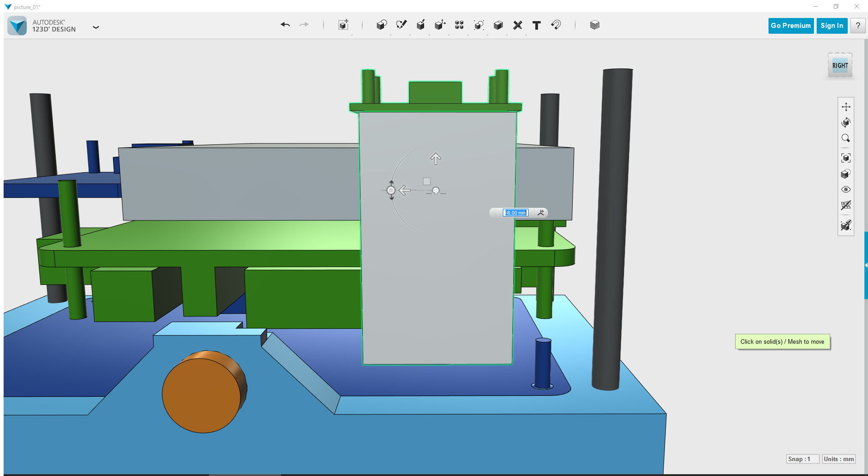
Task: Open the Pattern tool
Action: [460, 25]
